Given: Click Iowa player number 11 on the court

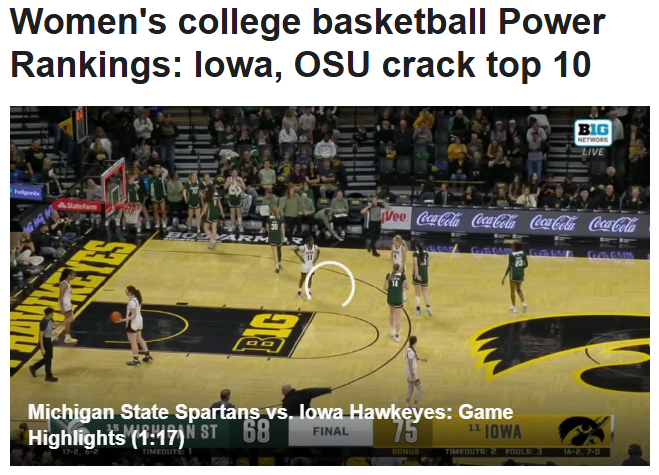Looking at the screenshot, I should [x=308, y=267].
